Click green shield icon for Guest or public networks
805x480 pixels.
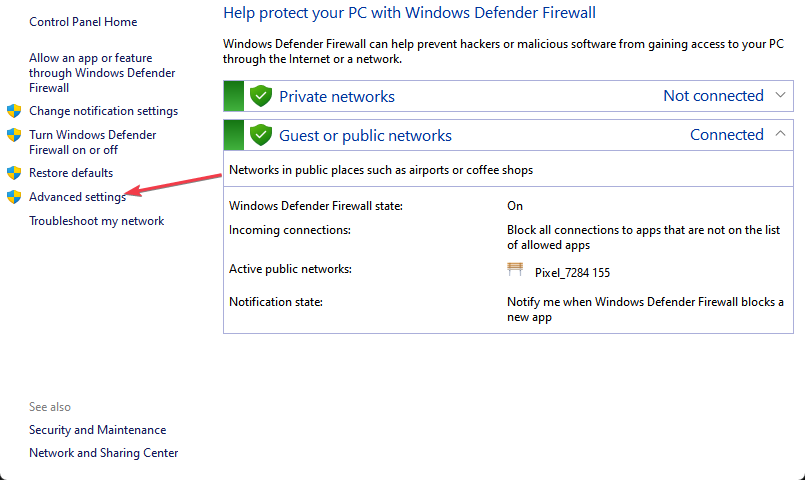(x=261, y=135)
